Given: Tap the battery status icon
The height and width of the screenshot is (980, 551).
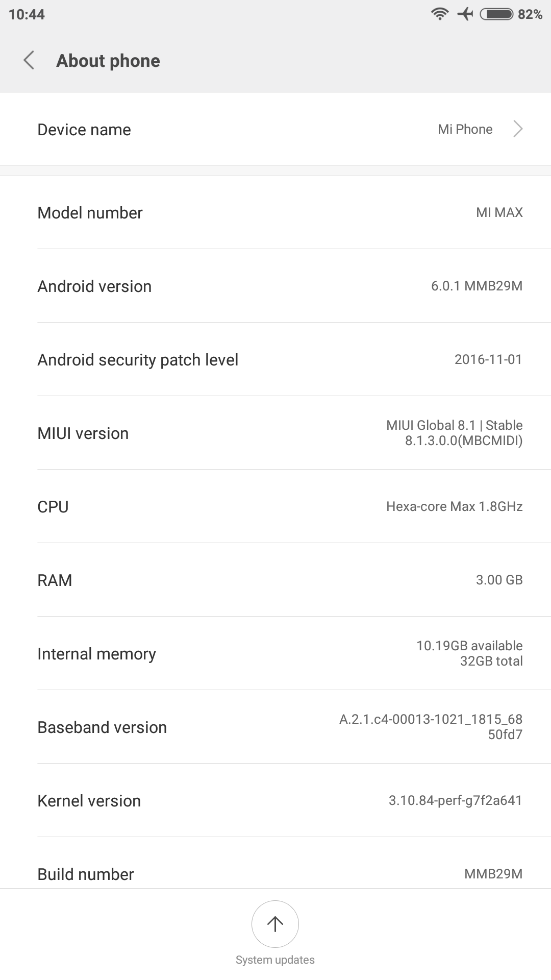Looking at the screenshot, I should [496, 14].
